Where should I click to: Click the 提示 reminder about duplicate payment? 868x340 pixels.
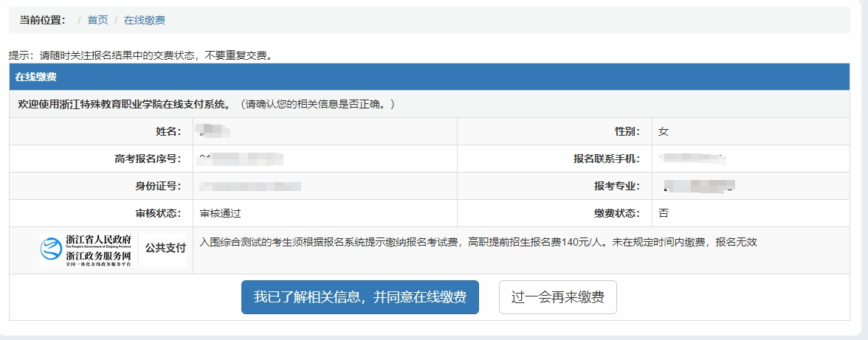click(140, 55)
